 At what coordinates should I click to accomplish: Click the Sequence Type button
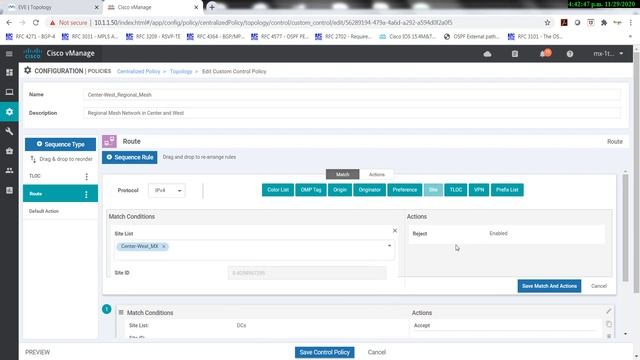(x=60, y=144)
